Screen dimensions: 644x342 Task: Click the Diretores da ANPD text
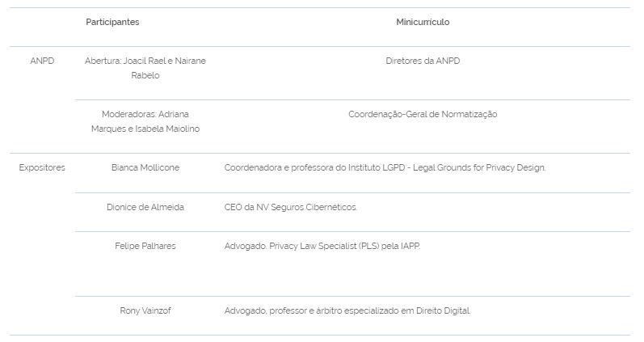[423, 61]
